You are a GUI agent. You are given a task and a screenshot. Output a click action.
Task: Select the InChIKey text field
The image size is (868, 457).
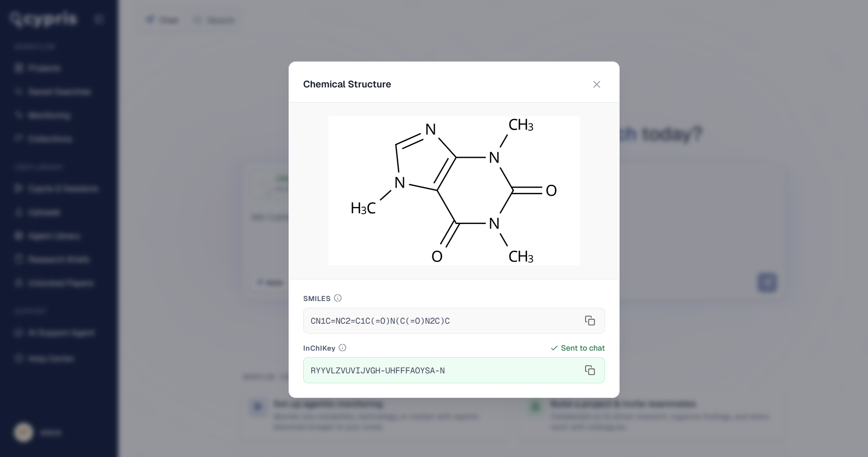point(454,370)
